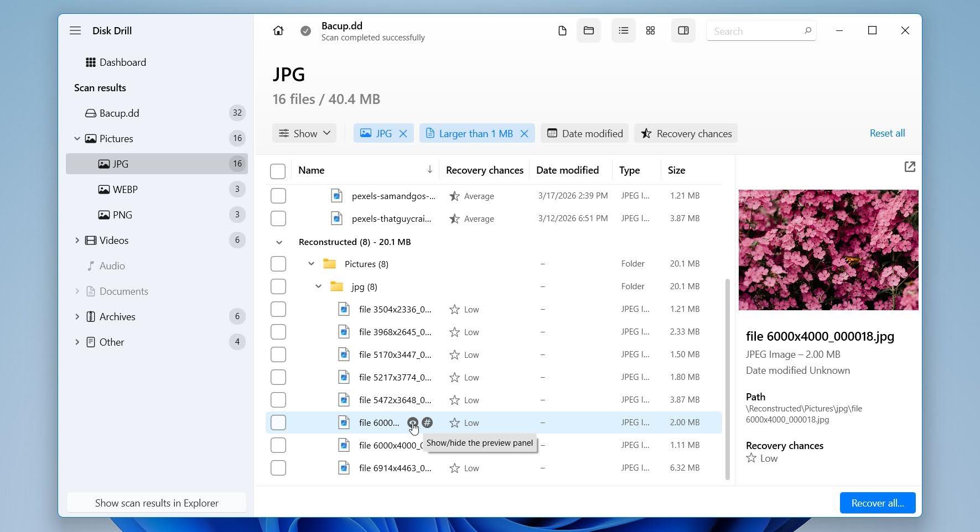Sort by Type column header
This screenshot has height=532, width=980.
click(x=629, y=170)
